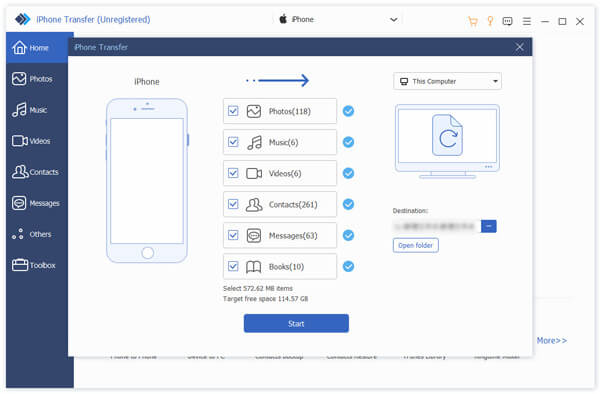Uncheck the Contacts(261) checkbox

click(233, 204)
